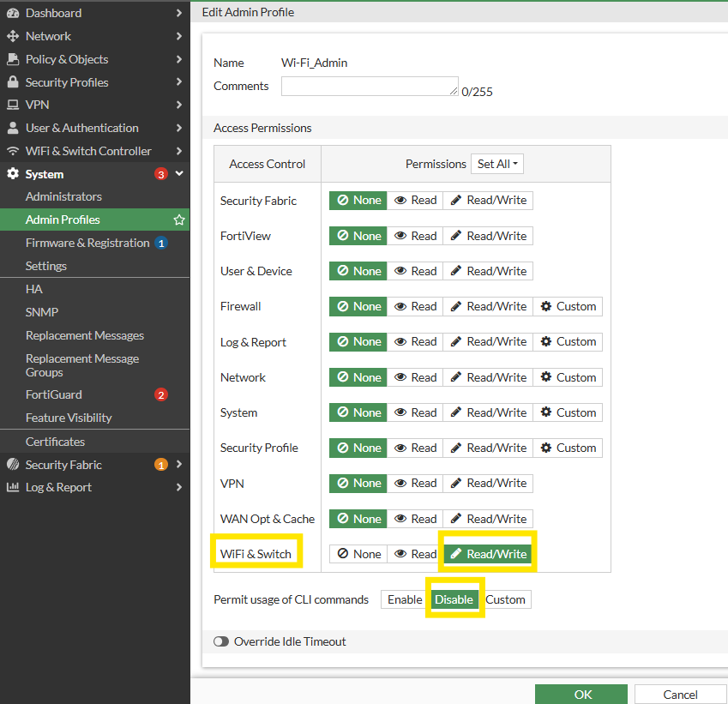Screen dimensions: 728x704
Task: Click the star icon beside Admin Profiles
Action: pyautogui.click(x=179, y=220)
